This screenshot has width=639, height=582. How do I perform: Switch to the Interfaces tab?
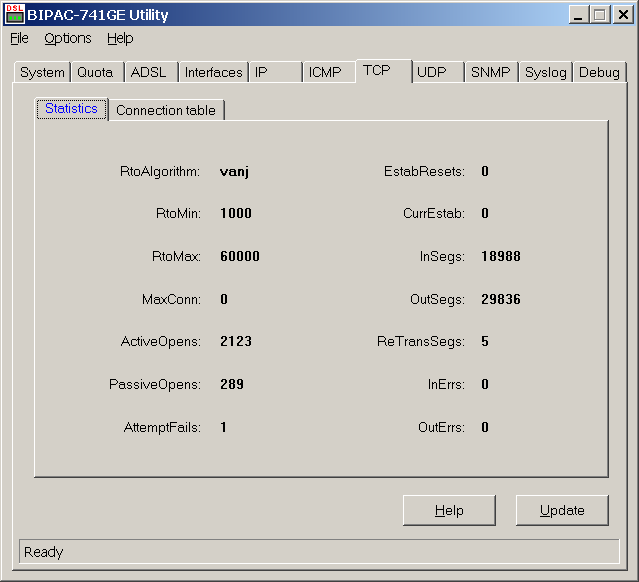pos(214,72)
